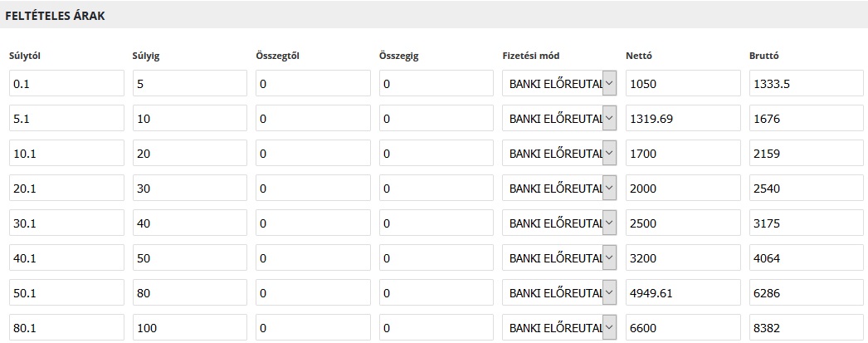
Task: Open payment method dropdown in 0.1 weight row
Action: (559, 83)
